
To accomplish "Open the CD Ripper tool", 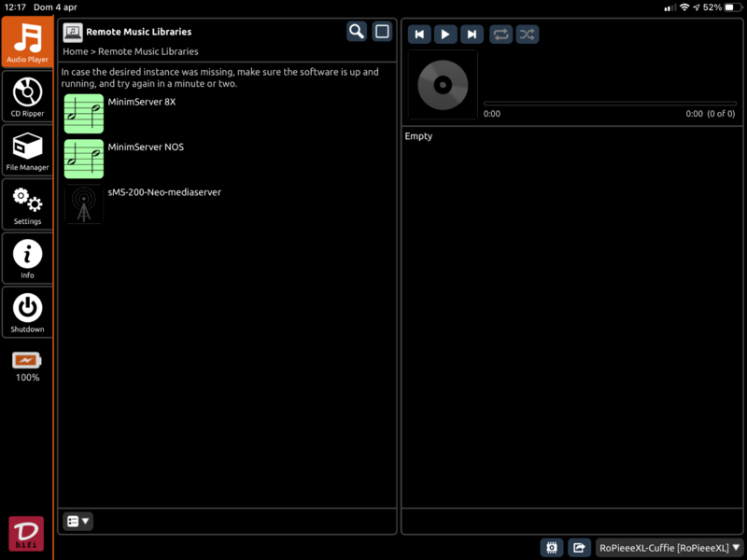I will [27, 96].
